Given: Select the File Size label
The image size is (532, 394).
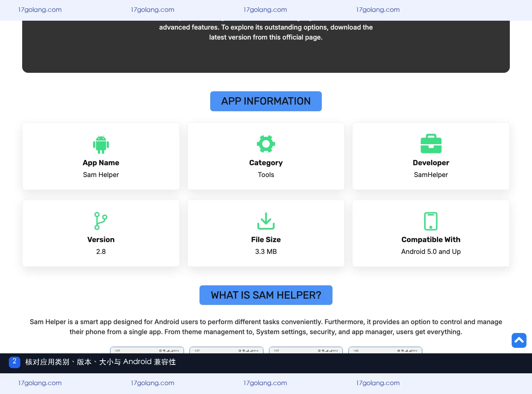Looking at the screenshot, I should [x=266, y=240].
